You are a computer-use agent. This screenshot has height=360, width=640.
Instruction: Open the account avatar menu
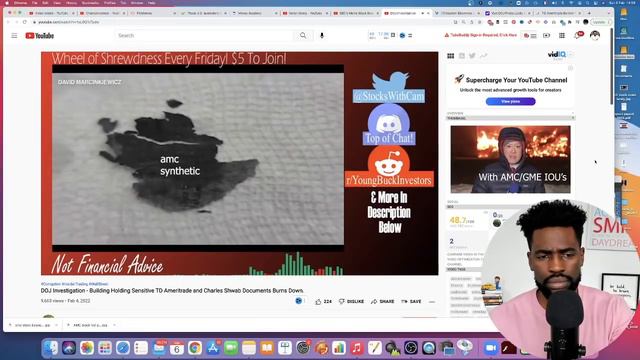tap(595, 36)
